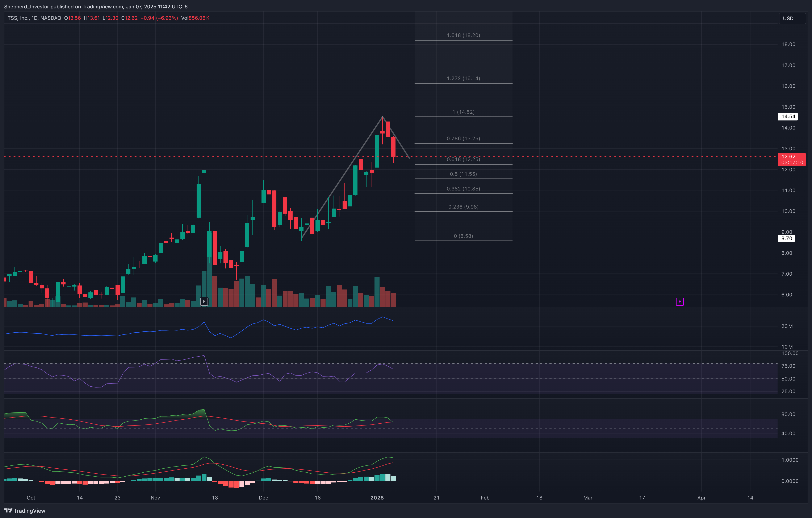Click the TradingView logo at bottom left

tap(25, 511)
